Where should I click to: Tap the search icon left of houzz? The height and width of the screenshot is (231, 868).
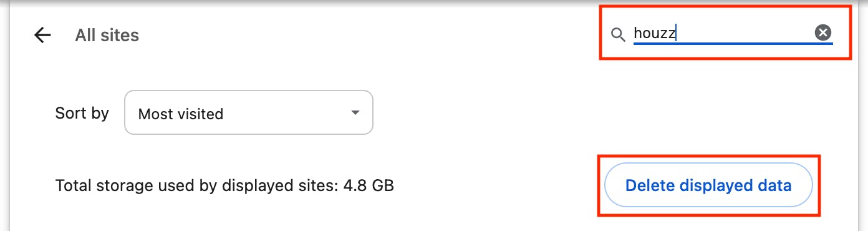pyautogui.click(x=617, y=34)
